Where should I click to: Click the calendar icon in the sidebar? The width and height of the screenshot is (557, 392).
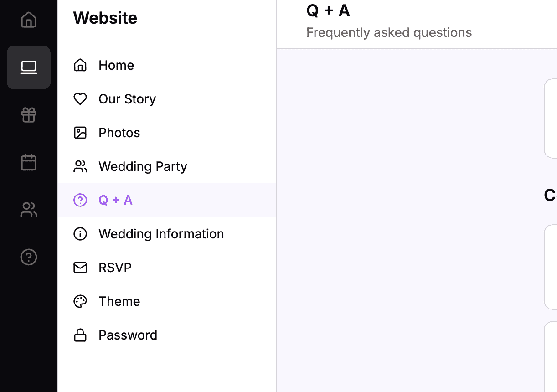(29, 162)
